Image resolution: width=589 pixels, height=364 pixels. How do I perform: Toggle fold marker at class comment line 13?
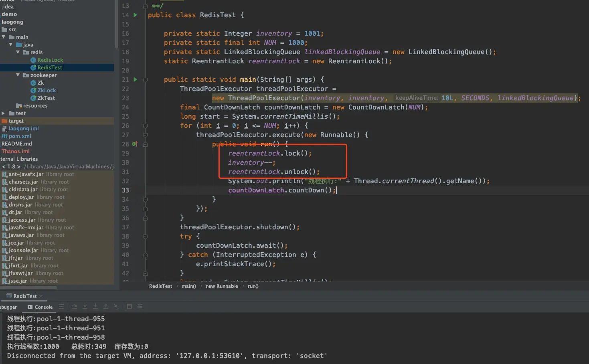pyautogui.click(x=146, y=6)
